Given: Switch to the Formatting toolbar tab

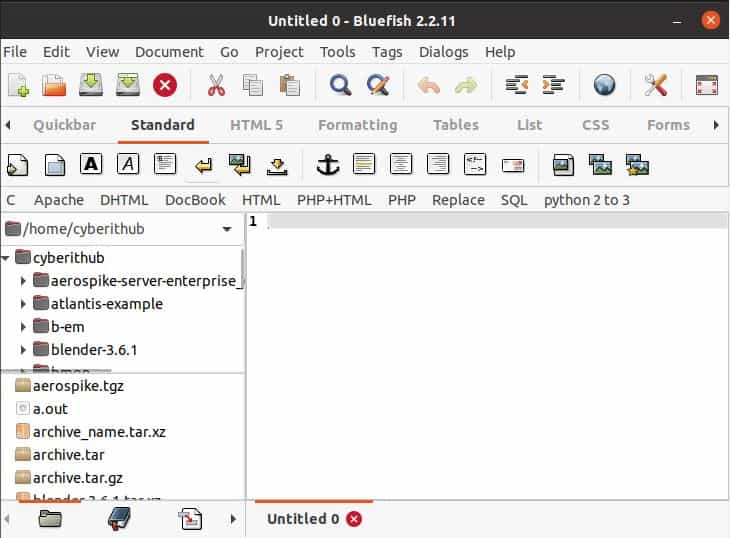Looking at the screenshot, I should (x=358, y=125).
